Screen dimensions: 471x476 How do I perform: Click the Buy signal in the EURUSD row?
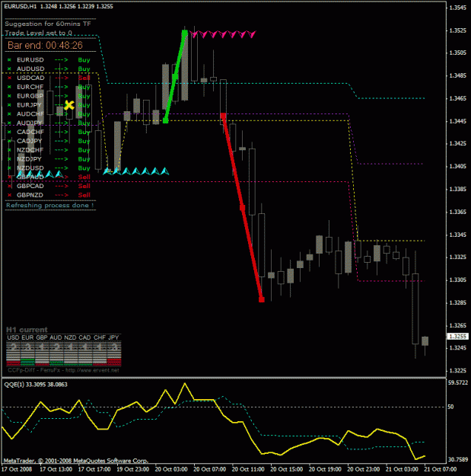(x=84, y=60)
